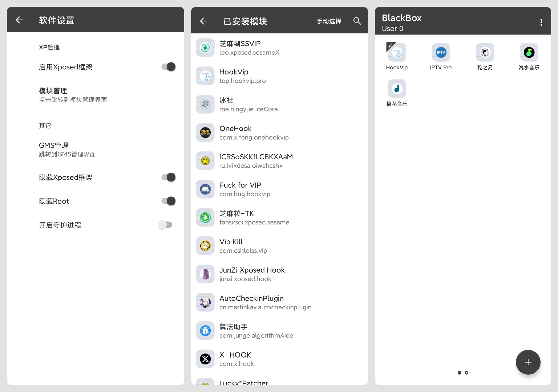Launch the 棉花音乐 music app
Image resolution: width=558 pixels, height=392 pixels.
pos(397,89)
